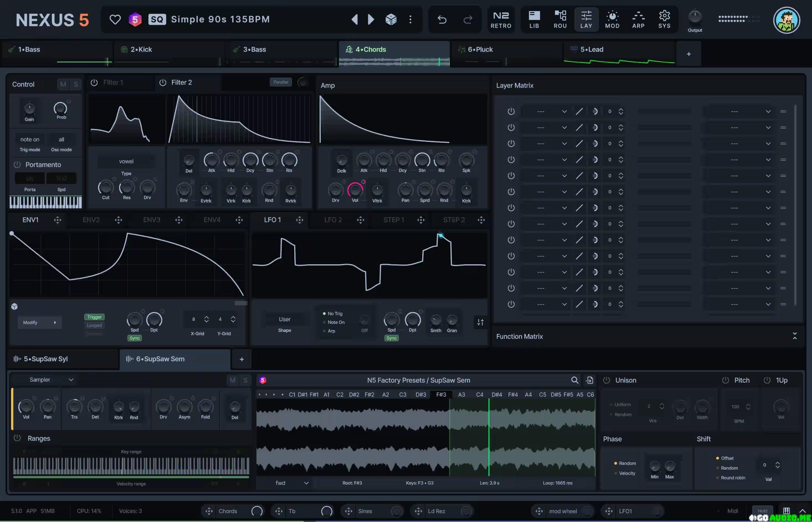Open the SYS settings view

(664, 20)
